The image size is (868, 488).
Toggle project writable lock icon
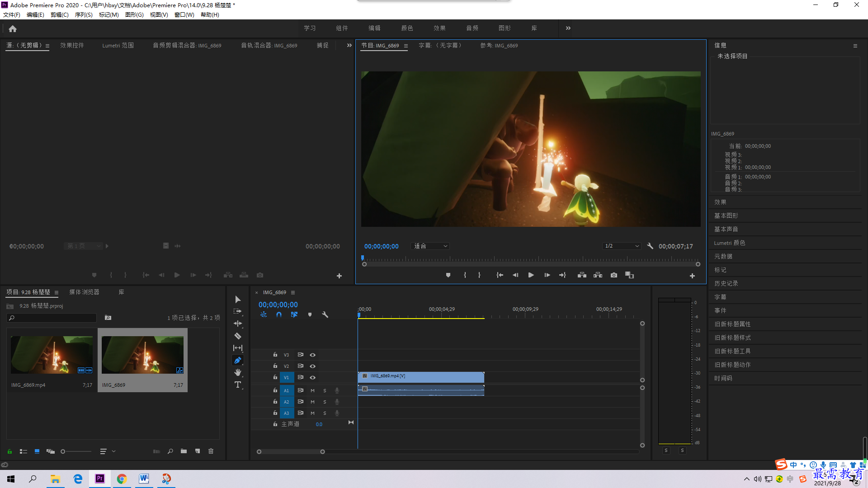[x=9, y=451]
